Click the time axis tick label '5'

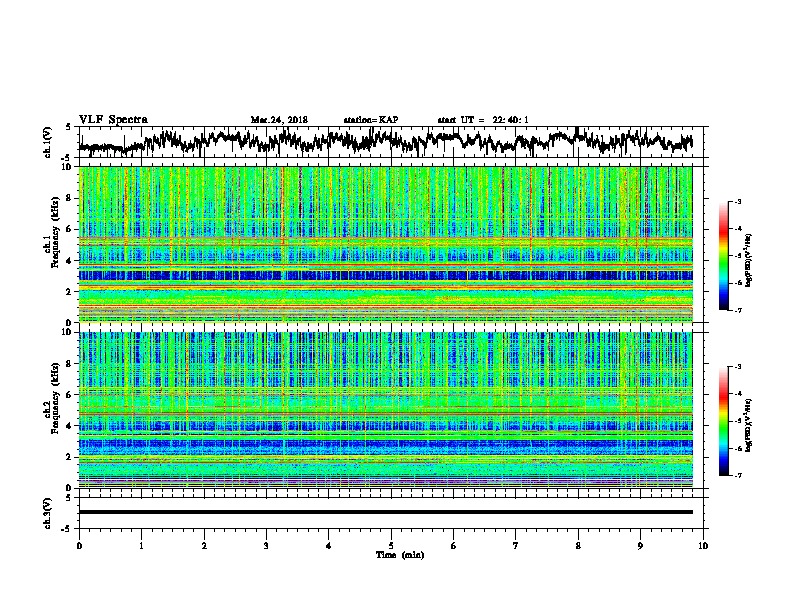click(391, 546)
